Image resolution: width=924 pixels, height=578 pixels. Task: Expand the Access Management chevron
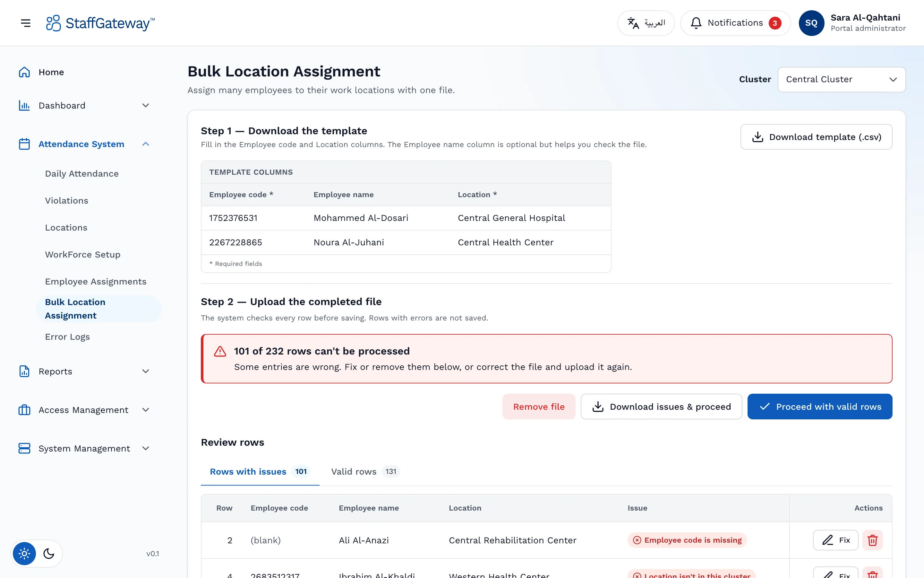(x=145, y=410)
